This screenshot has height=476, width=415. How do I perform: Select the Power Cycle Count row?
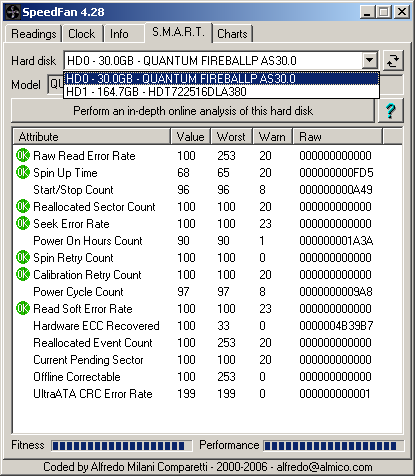click(207, 292)
